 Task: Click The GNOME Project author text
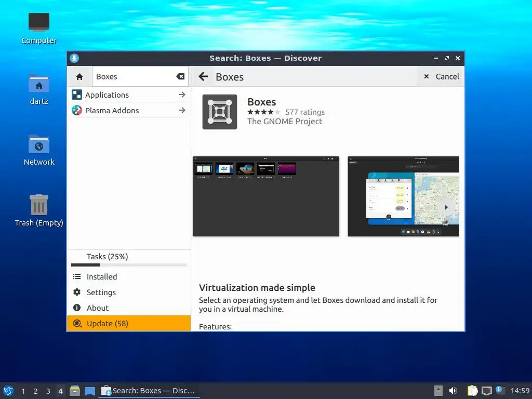(x=285, y=122)
